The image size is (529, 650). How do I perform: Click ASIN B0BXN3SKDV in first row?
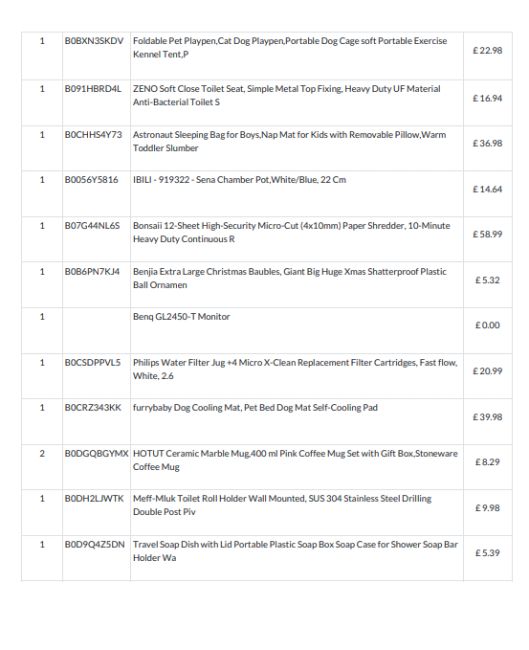point(94,41)
